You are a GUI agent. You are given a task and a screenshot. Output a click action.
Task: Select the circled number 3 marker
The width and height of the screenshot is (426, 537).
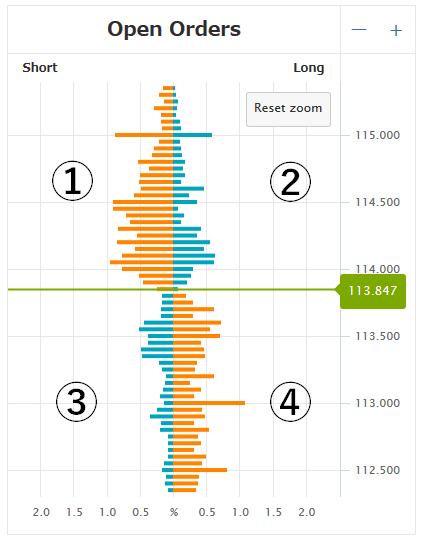(x=76, y=402)
